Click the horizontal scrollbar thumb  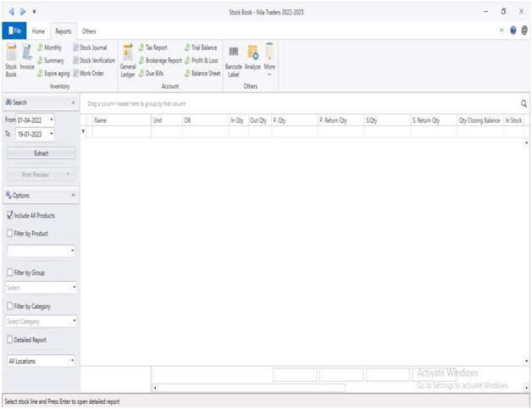252,387
